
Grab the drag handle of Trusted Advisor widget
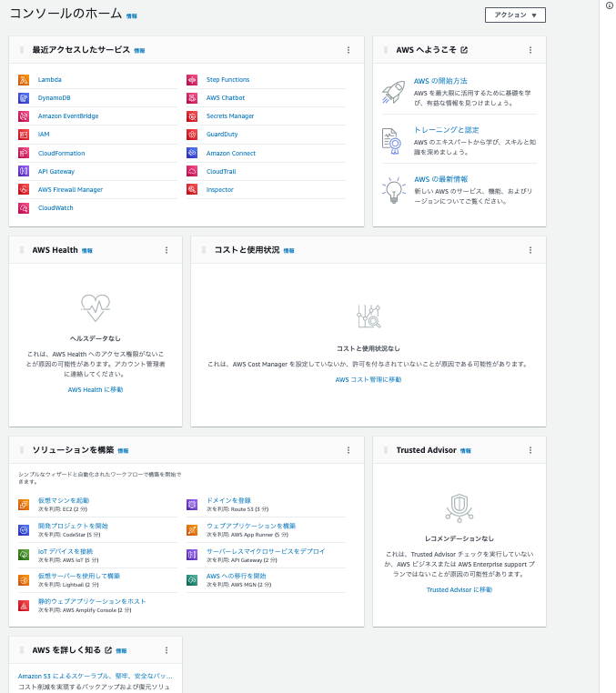[x=386, y=450]
